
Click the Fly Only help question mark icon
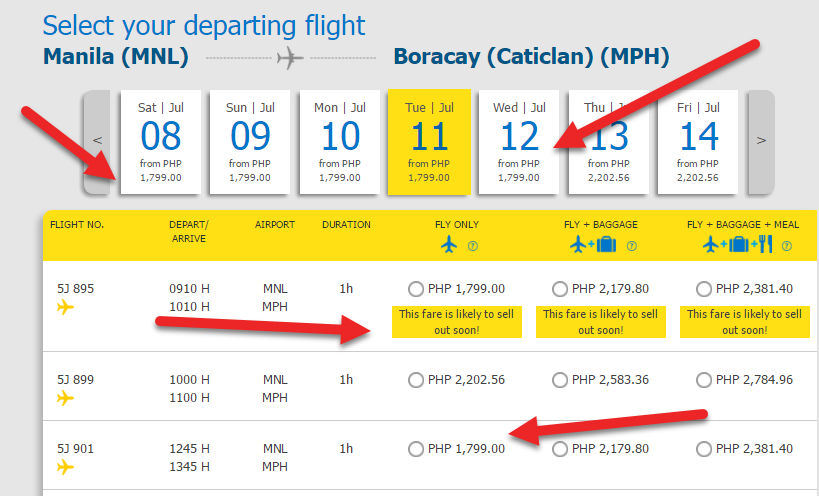pos(472,246)
